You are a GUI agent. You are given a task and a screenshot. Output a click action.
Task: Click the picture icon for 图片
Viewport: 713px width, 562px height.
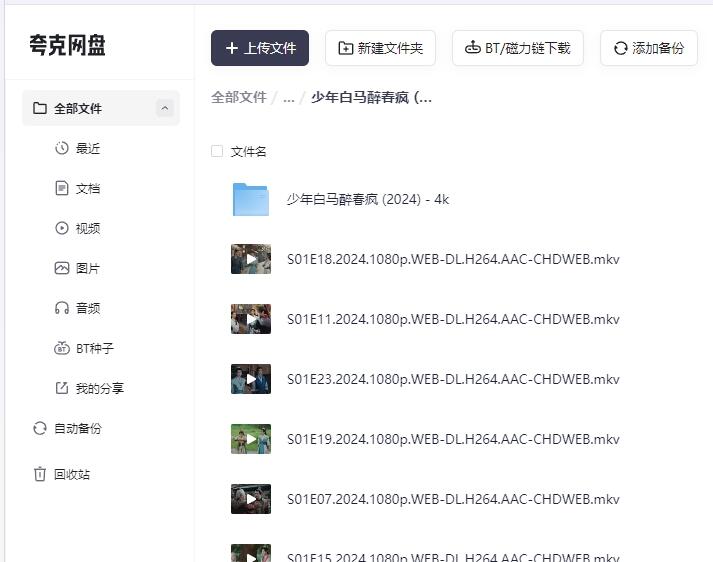[x=62, y=268]
